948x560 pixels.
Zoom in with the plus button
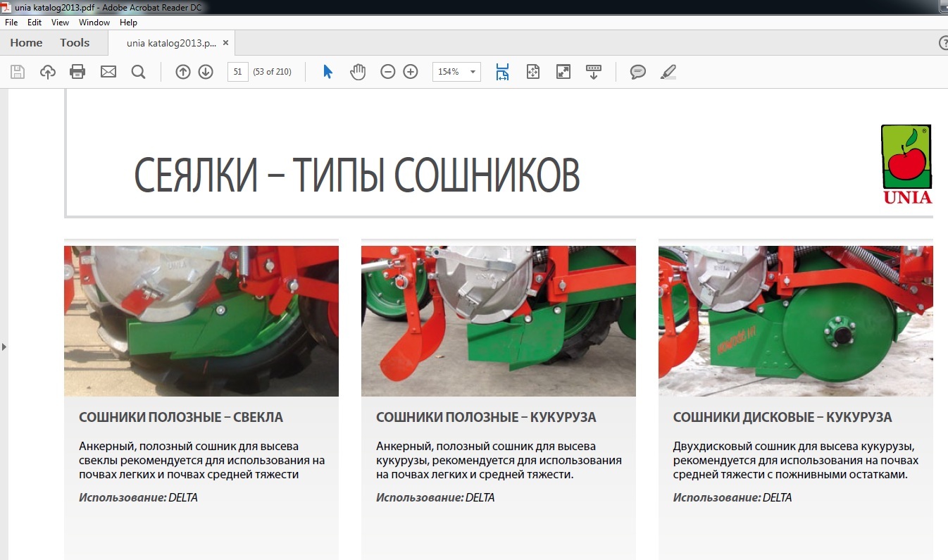click(x=411, y=72)
